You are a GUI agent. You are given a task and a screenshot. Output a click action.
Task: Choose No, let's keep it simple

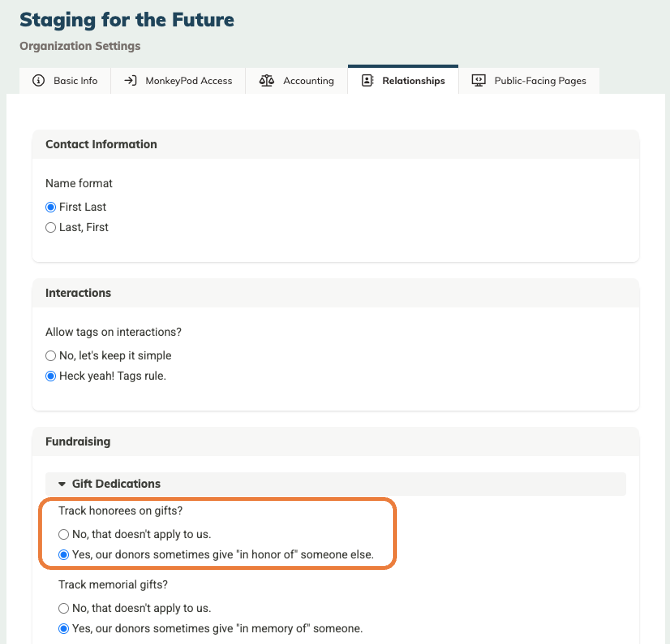point(51,355)
